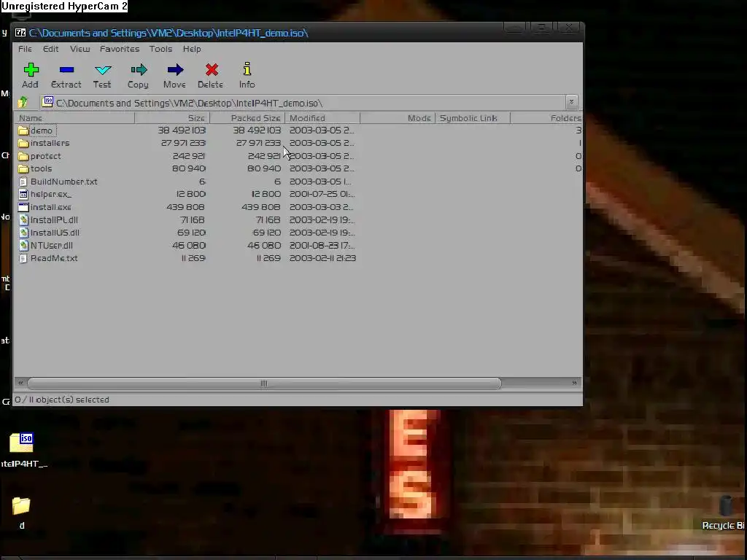
Task: Open the Favorites menu
Action: 120,49
